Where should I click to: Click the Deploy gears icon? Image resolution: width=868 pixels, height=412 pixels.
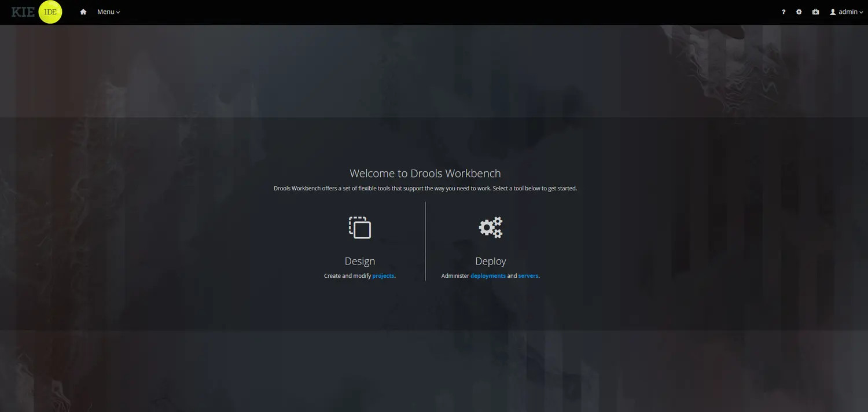click(x=491, y=227)
